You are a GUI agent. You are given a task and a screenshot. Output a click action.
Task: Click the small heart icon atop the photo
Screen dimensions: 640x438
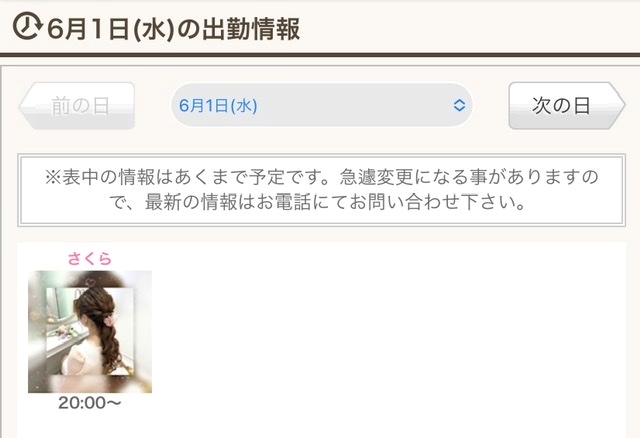(90, 282)
